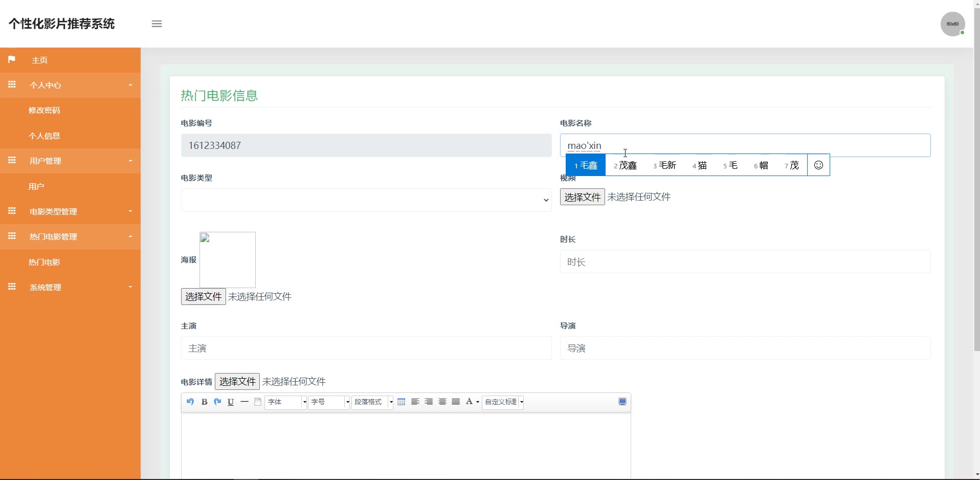
Task: Toggle underline in the editor toolbar
Action: (231, 402)
